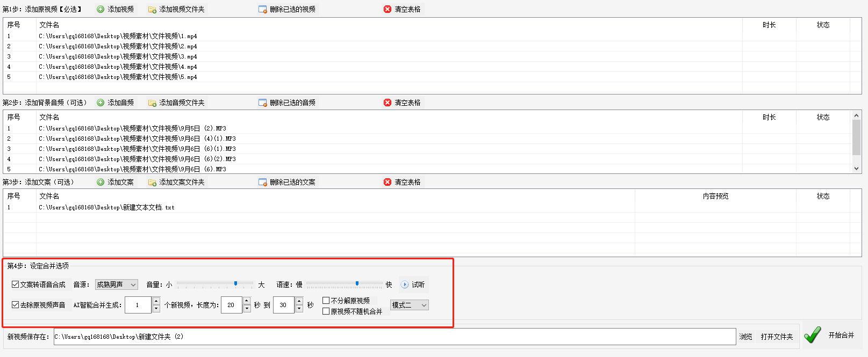
Task: Click red 清空表格 icon in step 2
Action: tap(388, 103)
